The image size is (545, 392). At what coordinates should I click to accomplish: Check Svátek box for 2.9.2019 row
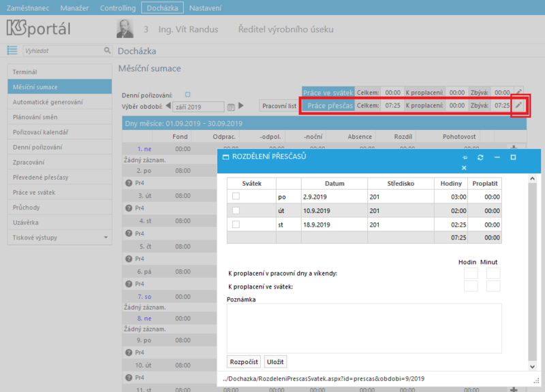tap(236, 196)
